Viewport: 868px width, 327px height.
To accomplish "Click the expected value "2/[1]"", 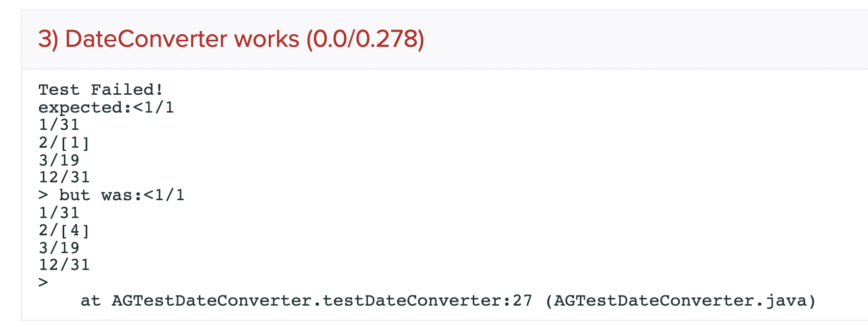I will [x=64, y=143].
